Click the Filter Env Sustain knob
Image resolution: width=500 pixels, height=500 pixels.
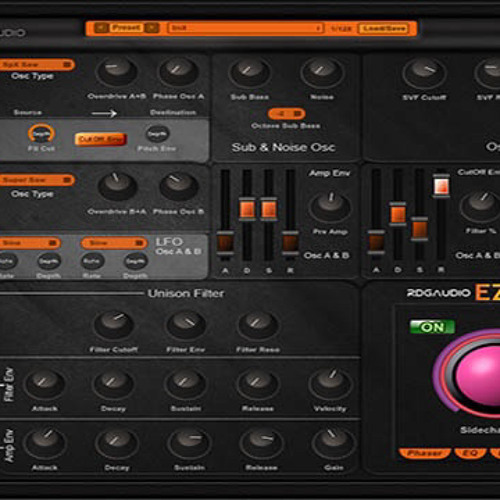(x=185, y=383)
